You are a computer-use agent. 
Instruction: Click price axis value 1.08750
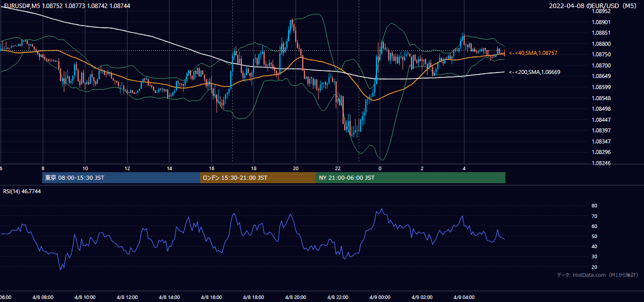(x=601, y=54)
